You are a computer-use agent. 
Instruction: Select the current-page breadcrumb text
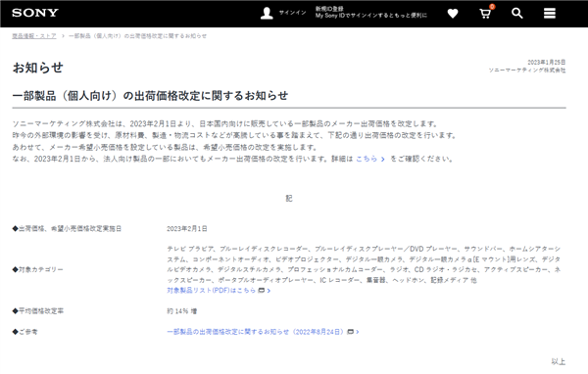137,36
